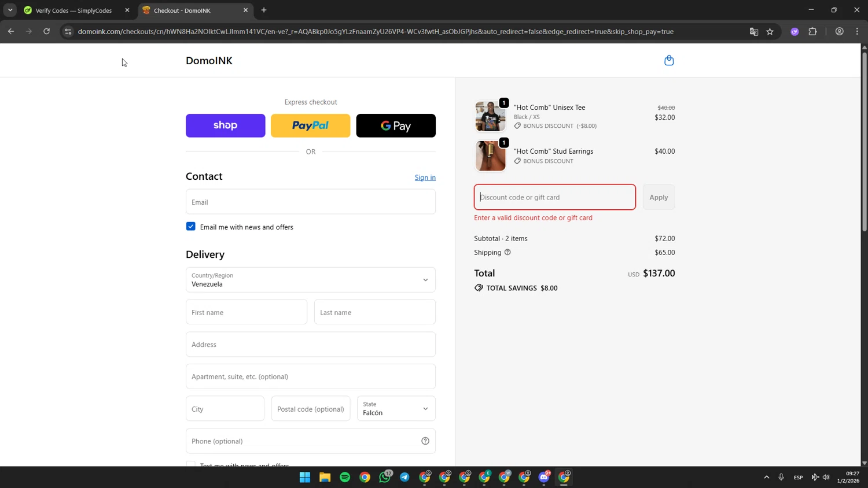
Task: Click the Postal code field
Action: coord(311,409)
